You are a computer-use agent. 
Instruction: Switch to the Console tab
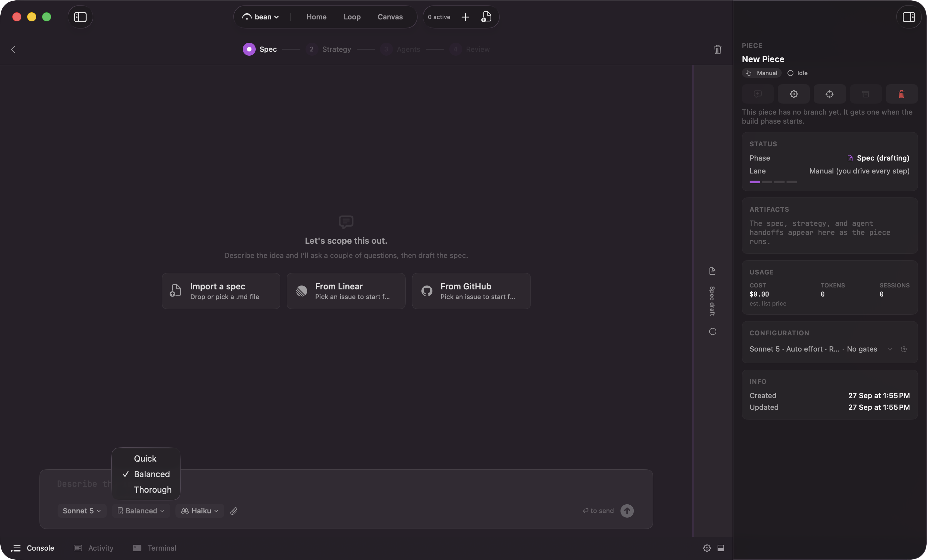click(33, 548)
